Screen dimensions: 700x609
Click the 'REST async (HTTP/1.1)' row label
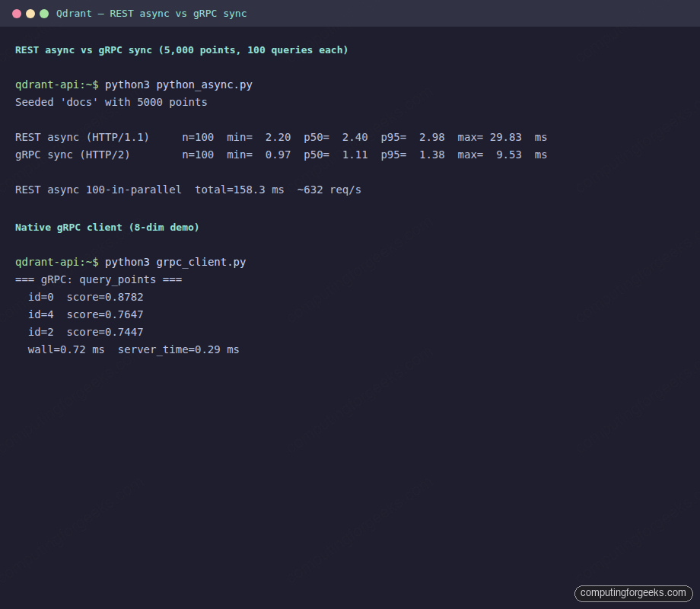(x=82, y=137)
